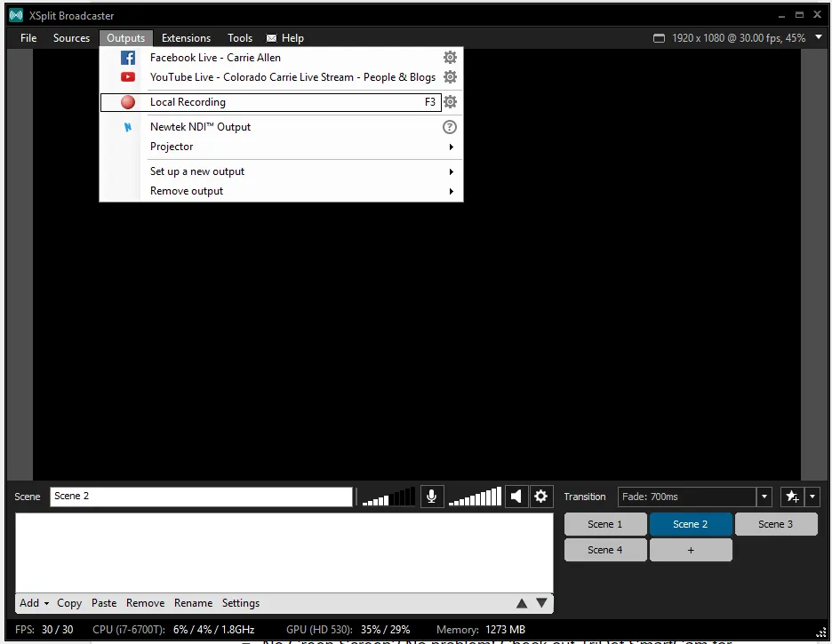Image resolution: width=832 pixels, height=644 pixels.
Task: Click Rename in sources toolbar
Action: tap(193, 603)
